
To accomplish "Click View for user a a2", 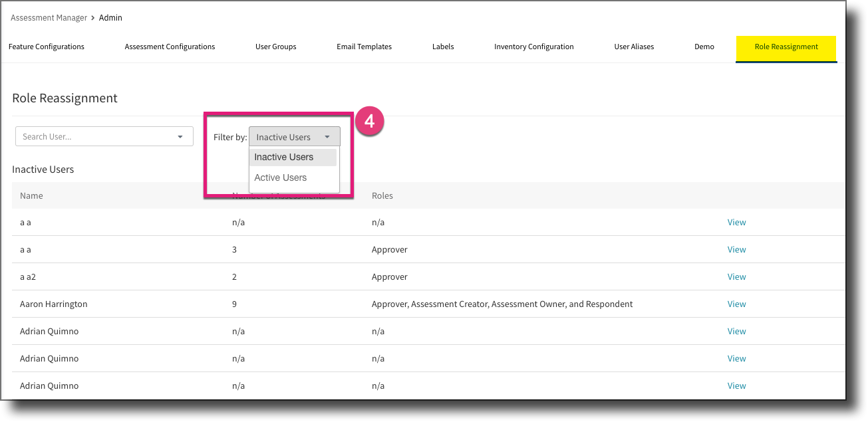I will click(736, 276).
